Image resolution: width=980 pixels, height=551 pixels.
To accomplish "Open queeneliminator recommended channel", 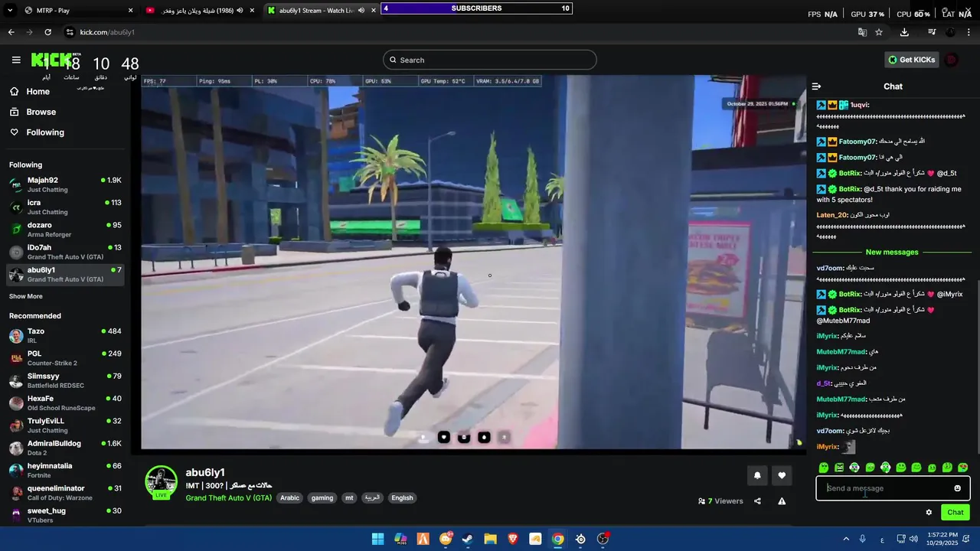I will coord(65,493).
